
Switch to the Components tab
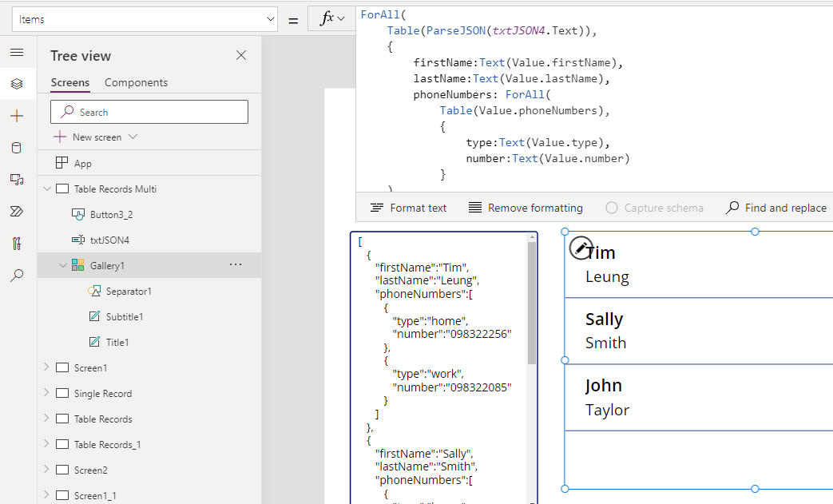pyautogui.click(x=136, y=82)
